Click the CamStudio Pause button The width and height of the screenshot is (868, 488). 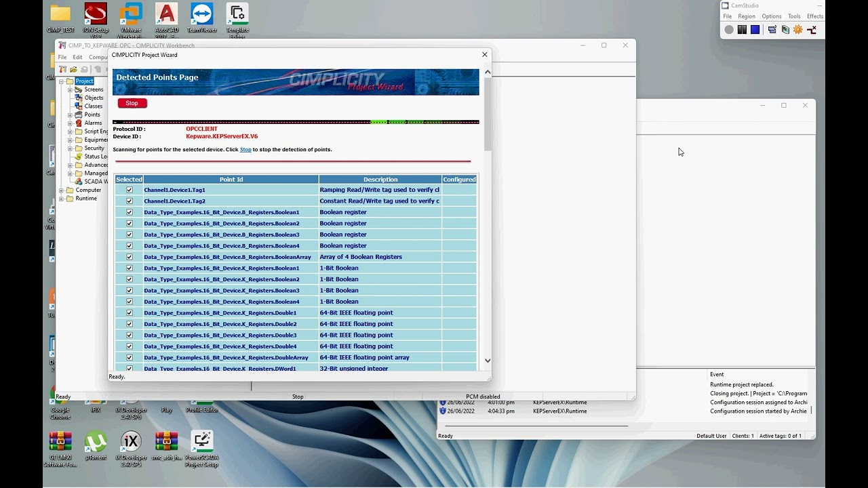tap(742, 30)
